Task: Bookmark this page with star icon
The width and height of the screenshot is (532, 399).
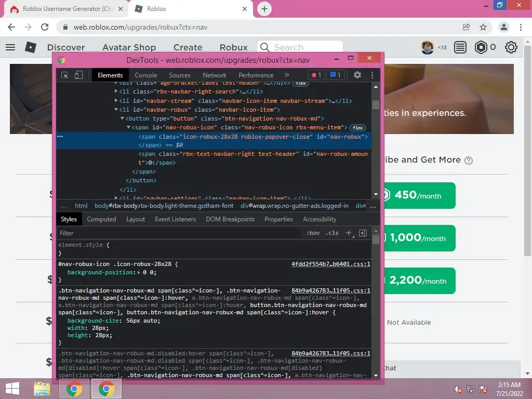Action: 483,27
